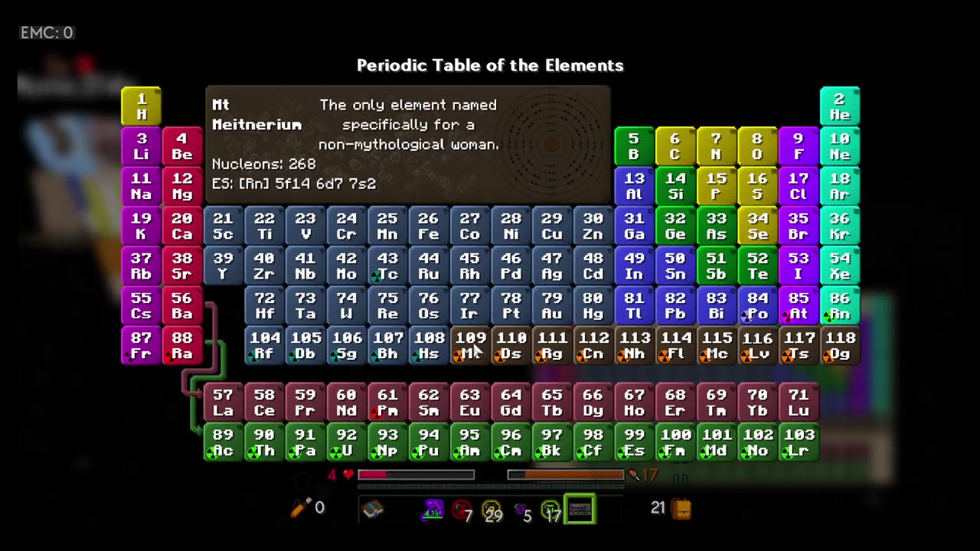Viewport: 980px width, 551px height.
Task: Select the Potassium (19 K) tile
Action: coord(142,226)
